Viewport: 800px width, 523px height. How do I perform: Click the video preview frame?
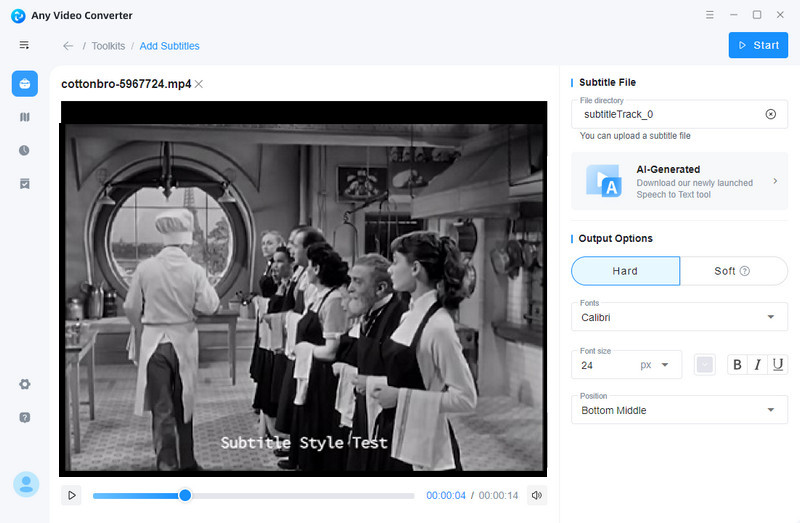click(x=304, y=289)
